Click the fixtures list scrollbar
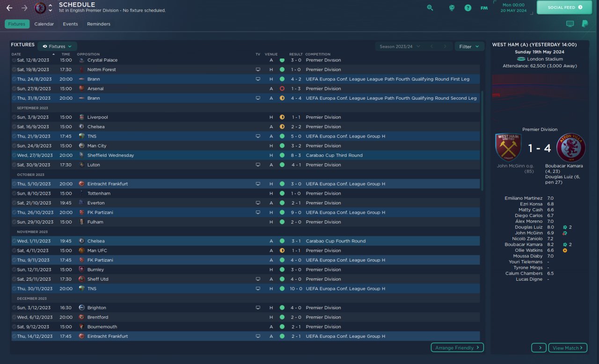The width and height of the screenshot is (599, 364). 482,140
